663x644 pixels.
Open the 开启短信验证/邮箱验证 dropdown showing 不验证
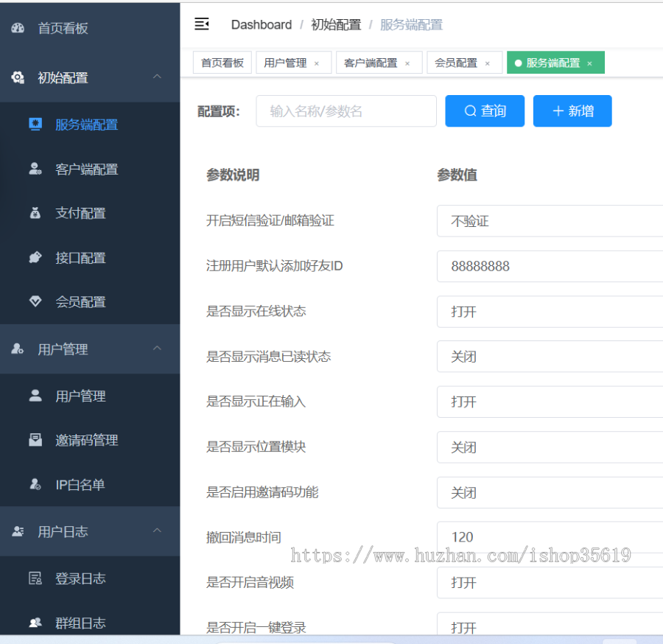tap(550, 221)
